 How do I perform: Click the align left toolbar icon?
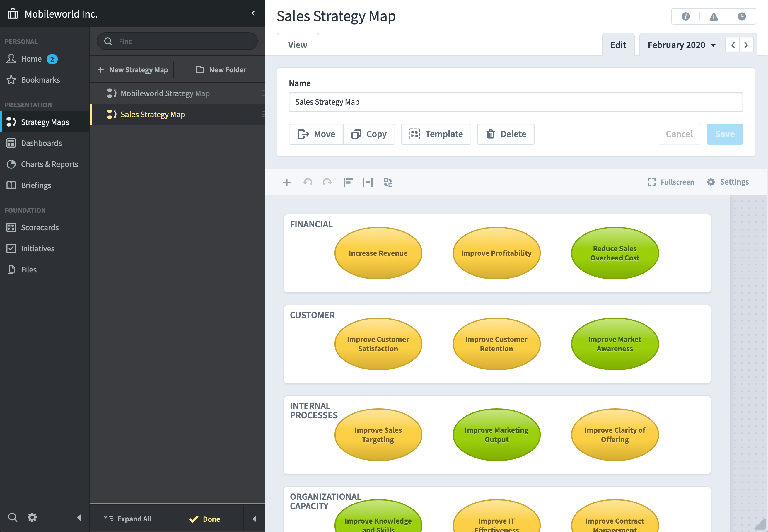348,182
